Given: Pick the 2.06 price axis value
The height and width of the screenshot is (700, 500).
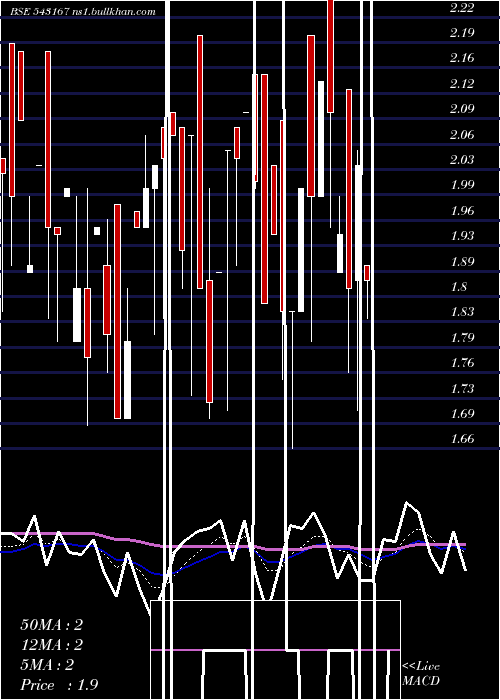Looking at the screenshot, I should [x=462, y=134].
